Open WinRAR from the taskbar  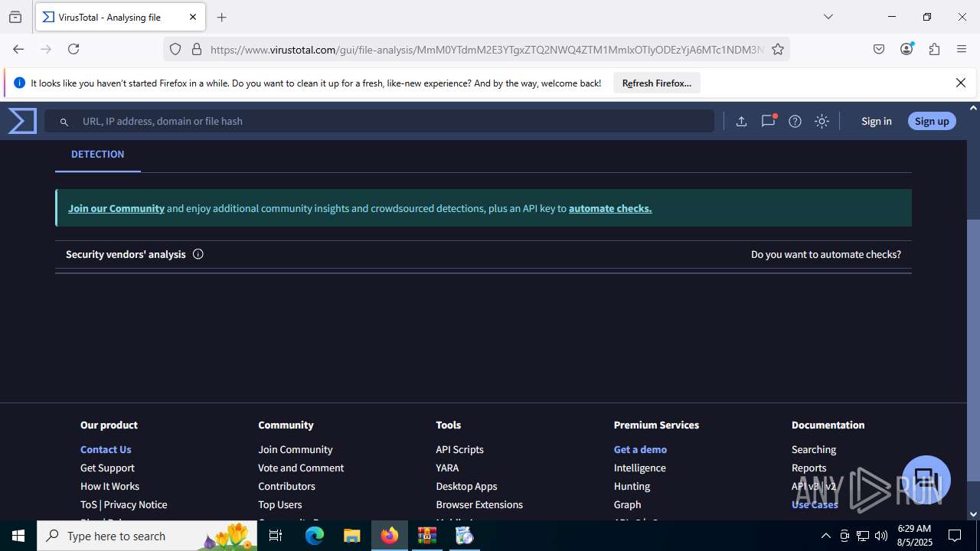pyautogui.click(x=427, y=536)
